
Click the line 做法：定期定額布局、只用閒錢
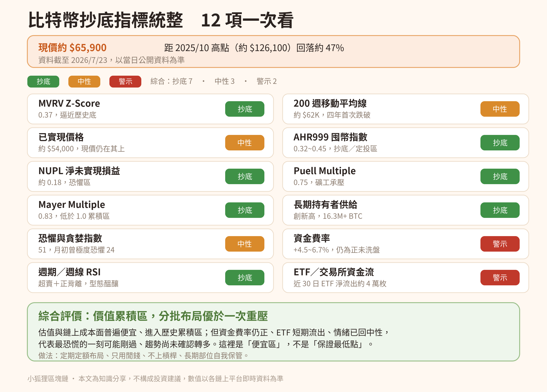pyautogui.click(x=143, y=356)
